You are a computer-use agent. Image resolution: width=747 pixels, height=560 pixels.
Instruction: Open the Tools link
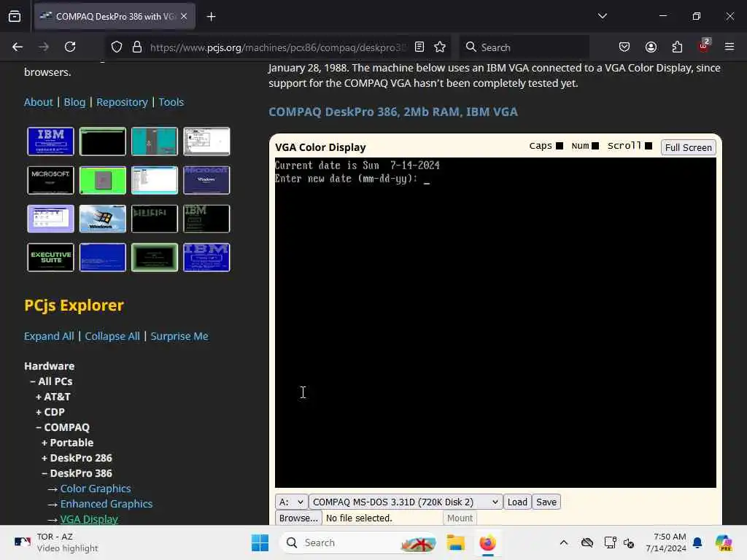click(171, 102)
